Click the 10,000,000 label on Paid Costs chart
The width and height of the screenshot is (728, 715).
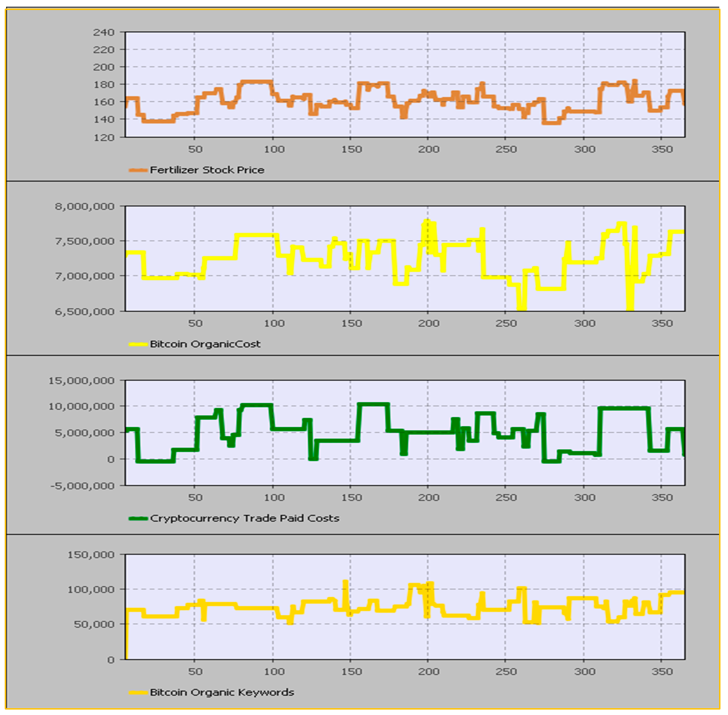tap(81, 407)
